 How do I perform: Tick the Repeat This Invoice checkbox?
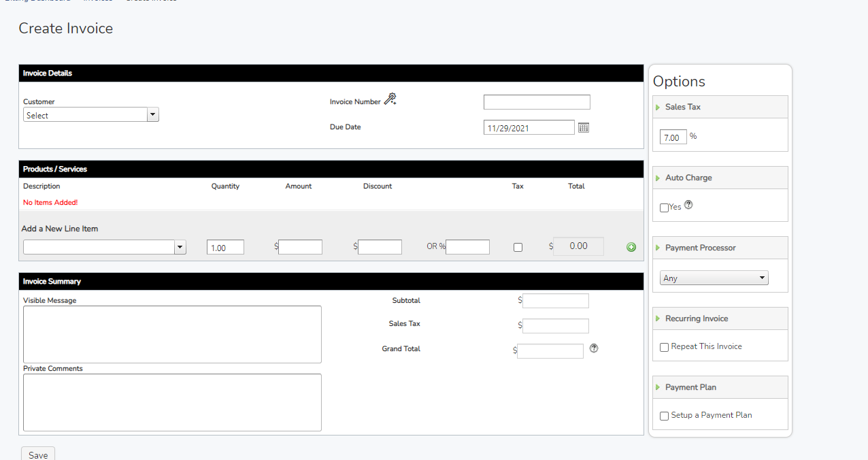664,348
